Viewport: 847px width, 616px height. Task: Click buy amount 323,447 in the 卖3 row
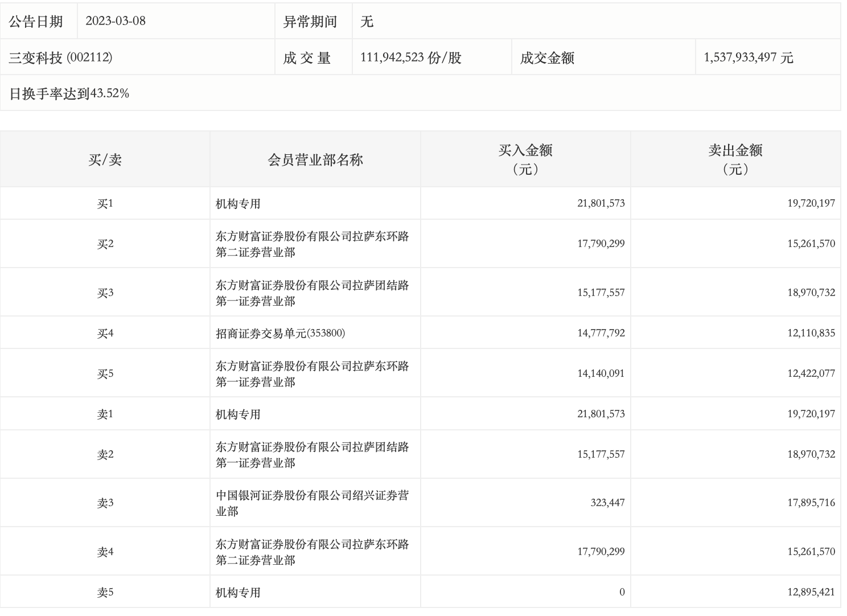pos(607,503)
